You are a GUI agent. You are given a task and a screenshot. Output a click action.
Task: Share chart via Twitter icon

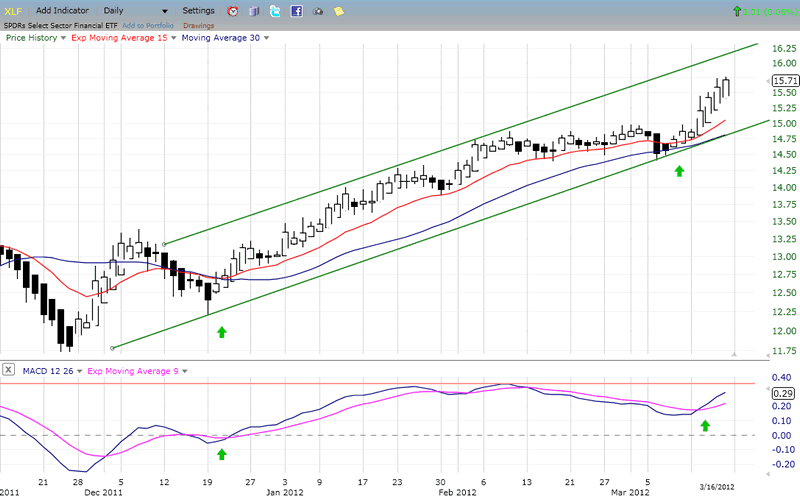tap(275, 11)
